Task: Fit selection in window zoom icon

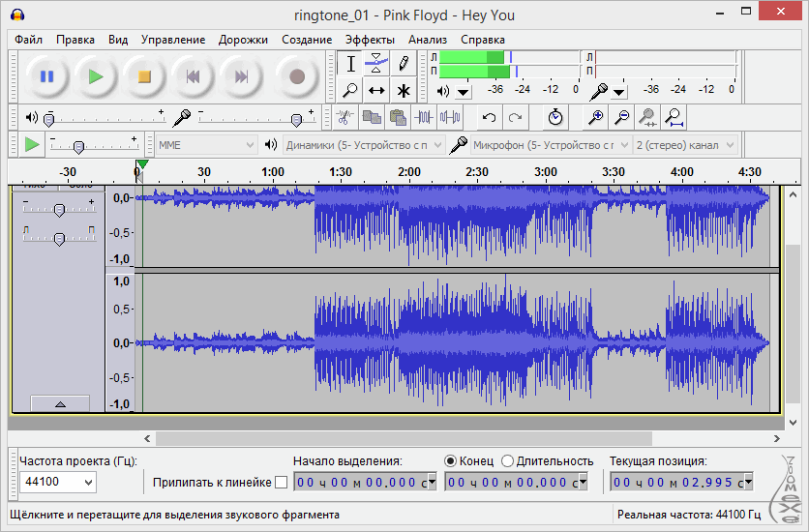Action: [647, 118]
